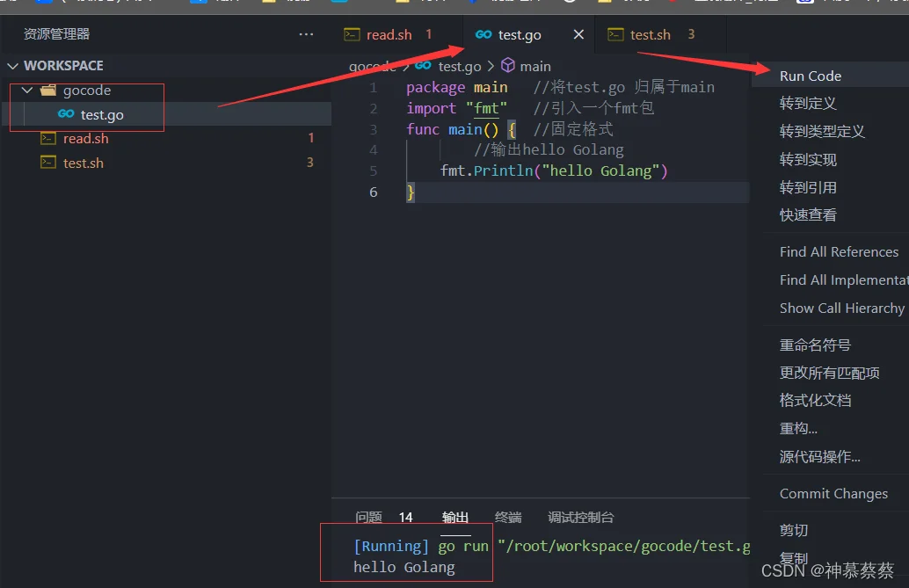Click the main symbol cube icon in breadcrumb
This screenshot has width=909, height=588.
pos(508,65)
